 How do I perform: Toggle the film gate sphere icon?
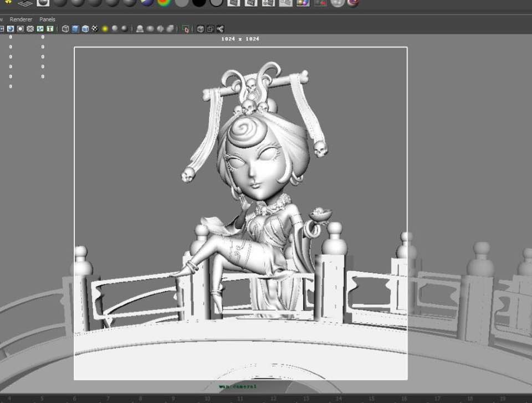[10, 29]
